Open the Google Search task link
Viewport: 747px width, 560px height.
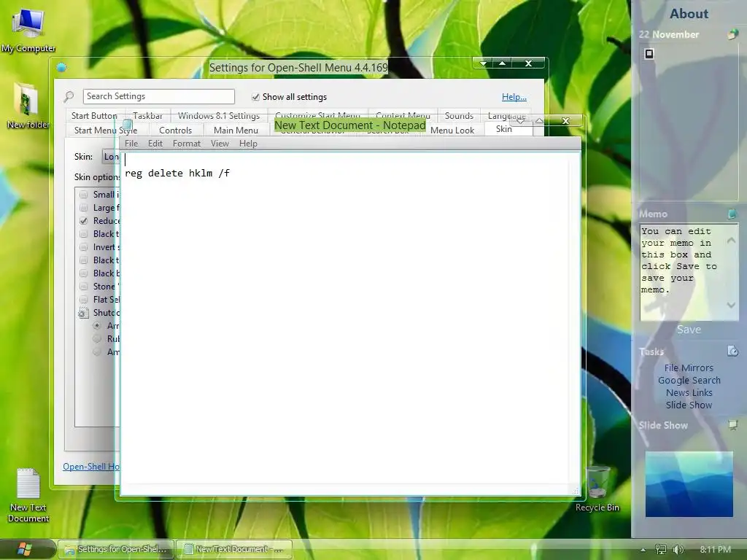tap(689, 380)
